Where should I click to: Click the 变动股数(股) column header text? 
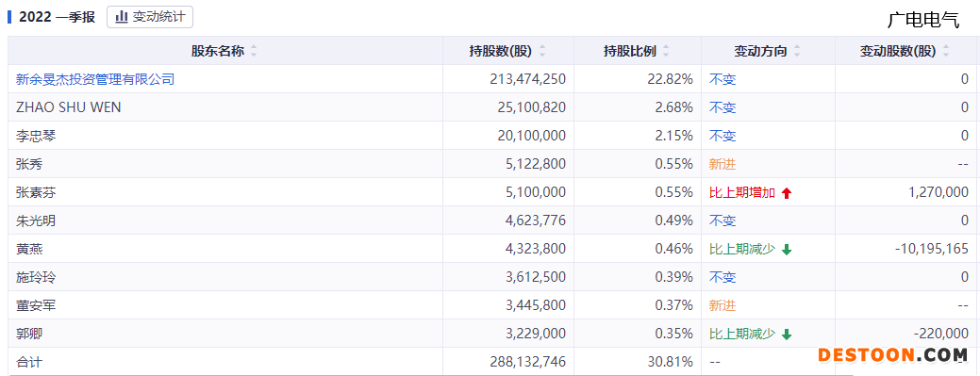point(898,52)
